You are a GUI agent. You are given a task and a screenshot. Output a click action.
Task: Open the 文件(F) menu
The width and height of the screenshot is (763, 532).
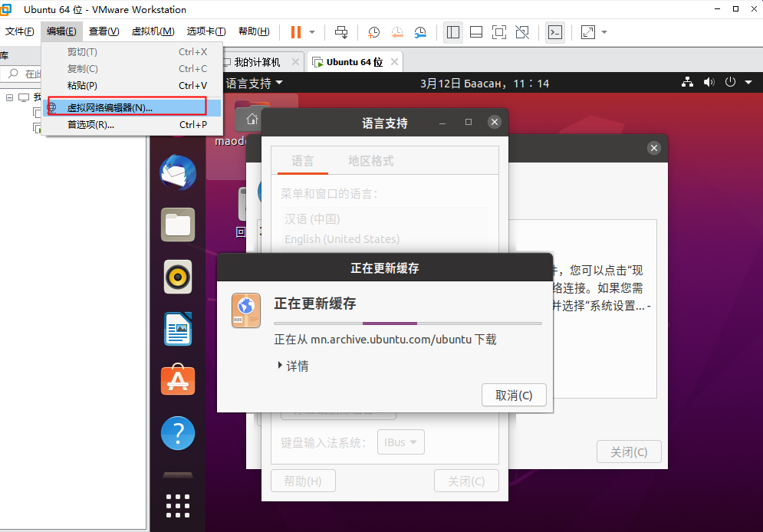[x=20, y=31]
